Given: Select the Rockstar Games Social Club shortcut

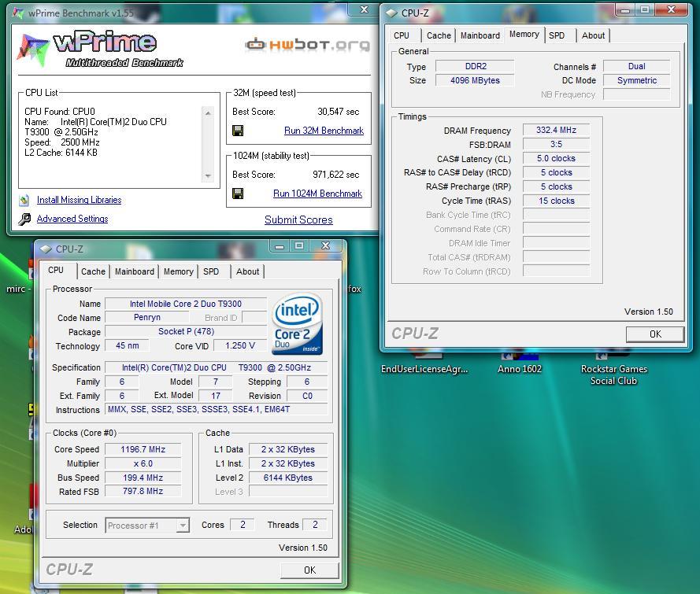Looking at the screenshot, I should (614, 374).
